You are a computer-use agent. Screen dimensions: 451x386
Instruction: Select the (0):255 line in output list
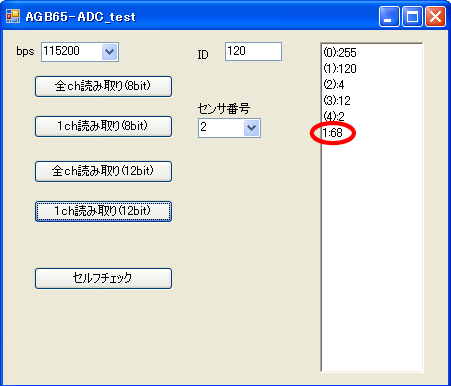[x=340, y=53]
